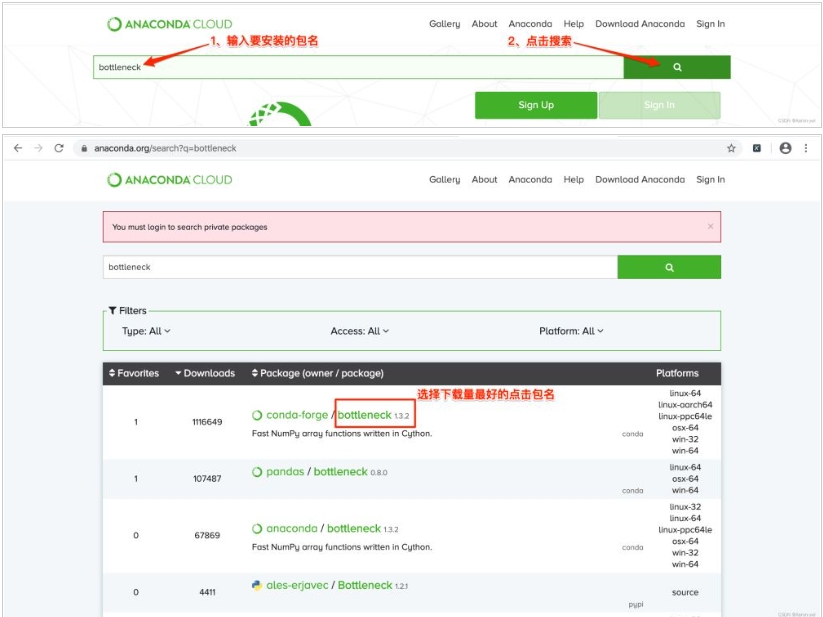823x617 pixels.
Task: Sort by Package (owner / package) column
Action: tap(317, 373)
